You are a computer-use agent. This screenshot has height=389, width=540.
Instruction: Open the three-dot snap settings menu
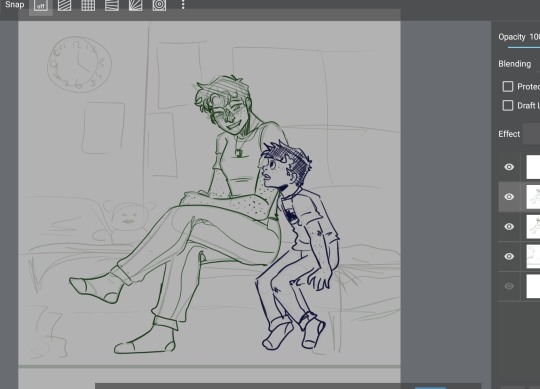click(183, 5)
